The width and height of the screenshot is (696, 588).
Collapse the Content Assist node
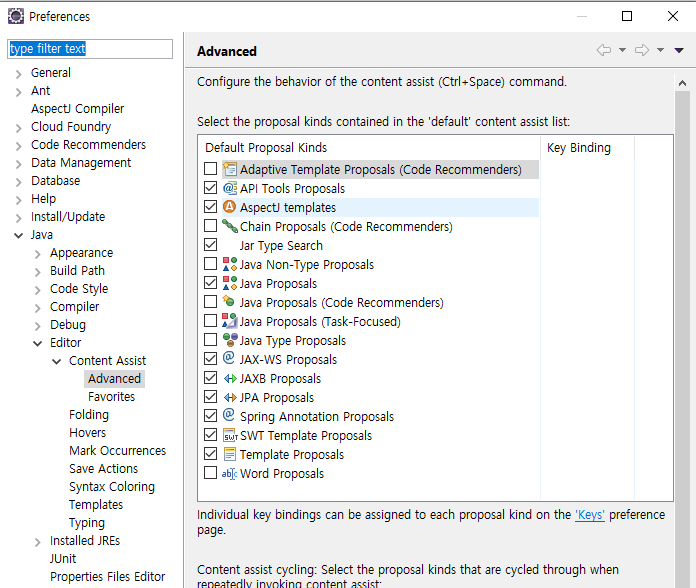click(x=57, y=361)
